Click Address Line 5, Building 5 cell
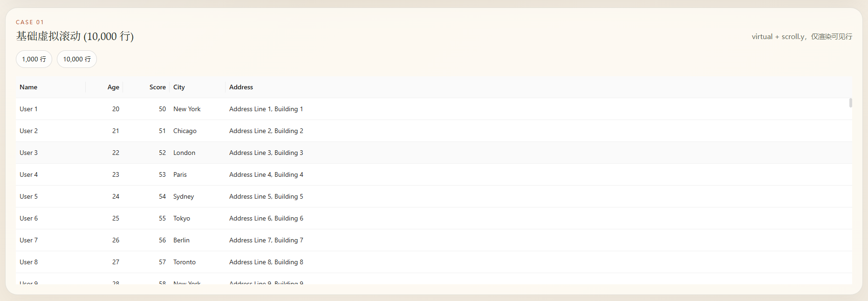 pos(539,196)
